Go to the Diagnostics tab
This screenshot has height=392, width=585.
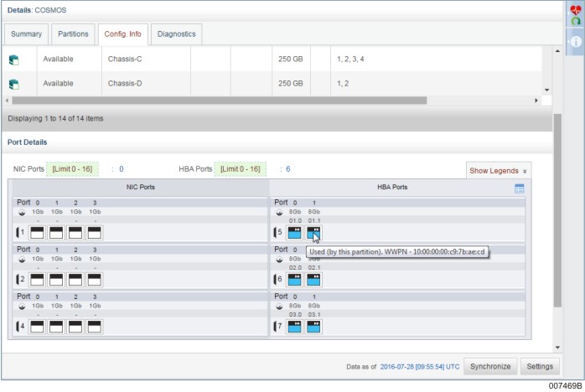pyautogui.click(x=176, y=34)
